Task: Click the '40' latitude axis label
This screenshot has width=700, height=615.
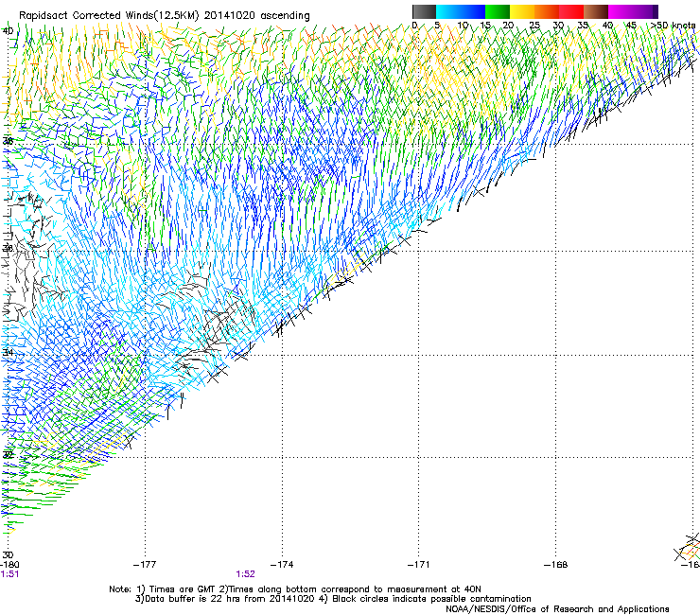Action: point(8,31)
